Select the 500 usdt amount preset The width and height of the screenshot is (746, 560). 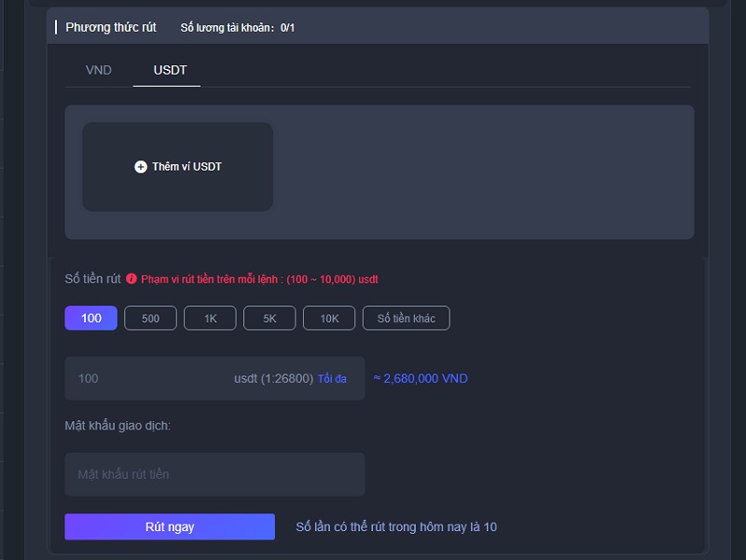150,318
